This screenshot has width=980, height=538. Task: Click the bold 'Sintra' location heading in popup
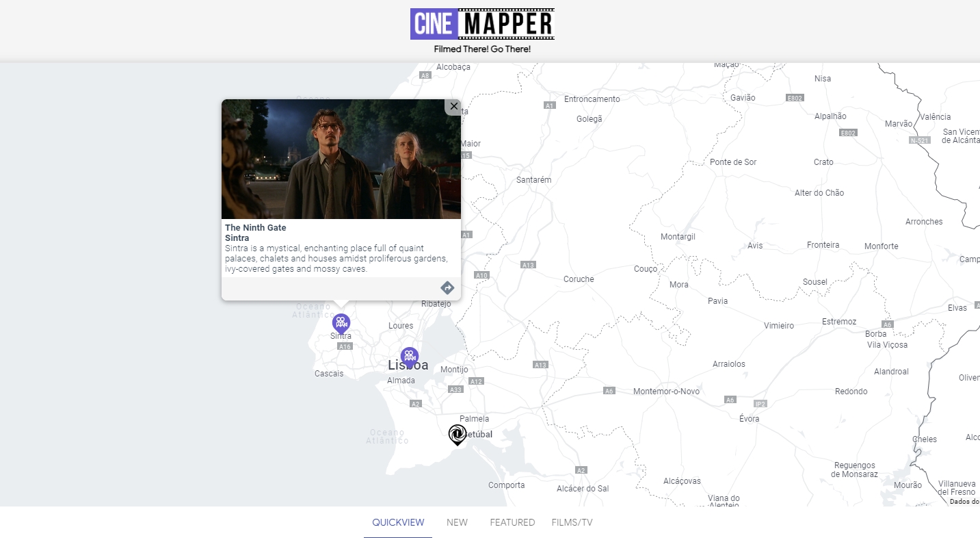click(x=237, y=238)
